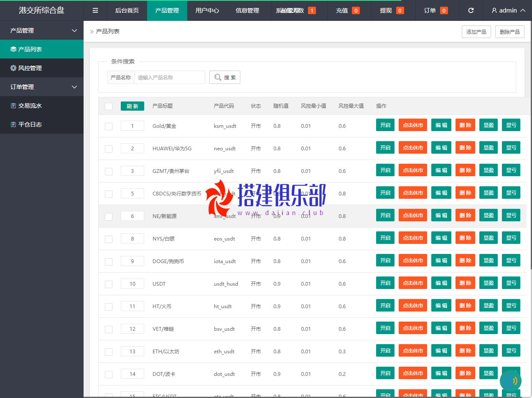Focus the 请输入产品名称 search field
Viewport: 532px width, 398px height.
pyautogui.click(x=170, y=77)
